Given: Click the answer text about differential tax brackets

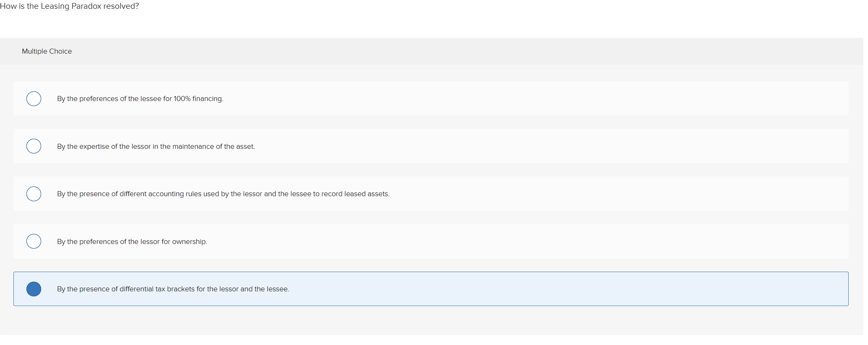Looking at the screenshot, I should pos(173,289).
